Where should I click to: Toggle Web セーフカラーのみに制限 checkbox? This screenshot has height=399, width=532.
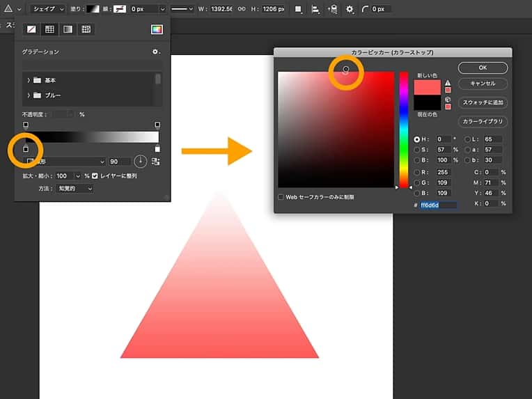point(281,197)
